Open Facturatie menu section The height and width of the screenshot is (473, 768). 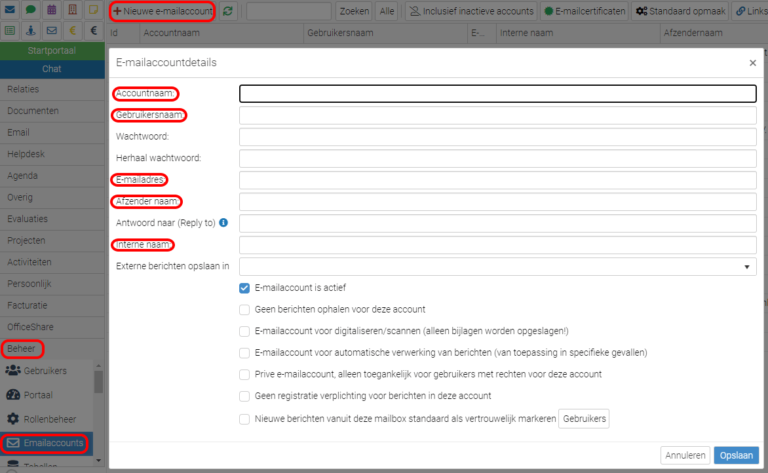(52, 305)
